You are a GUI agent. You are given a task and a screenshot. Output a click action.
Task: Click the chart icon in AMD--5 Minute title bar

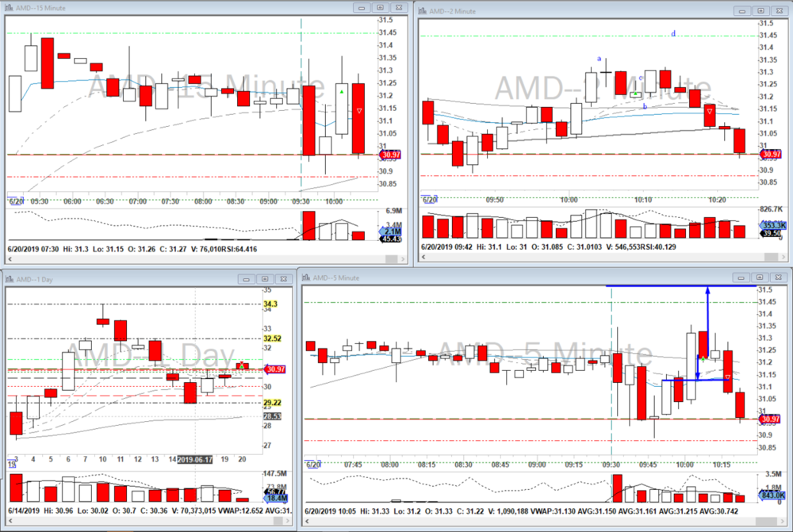306,277
